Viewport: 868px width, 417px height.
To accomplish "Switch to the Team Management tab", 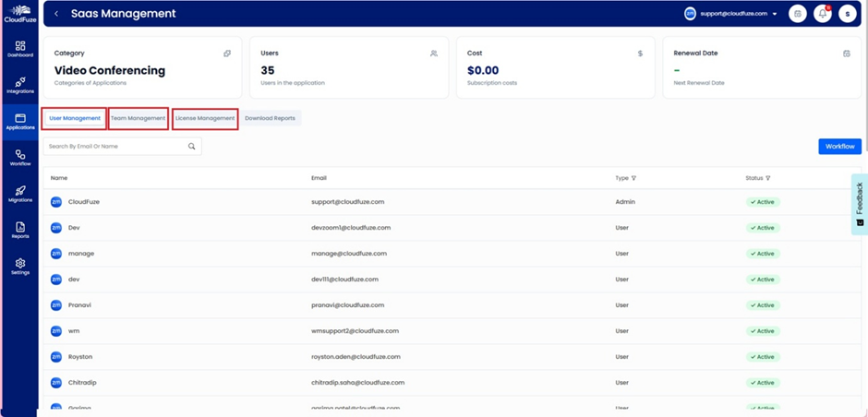I will pyautogui.click(x=138, y=118).
